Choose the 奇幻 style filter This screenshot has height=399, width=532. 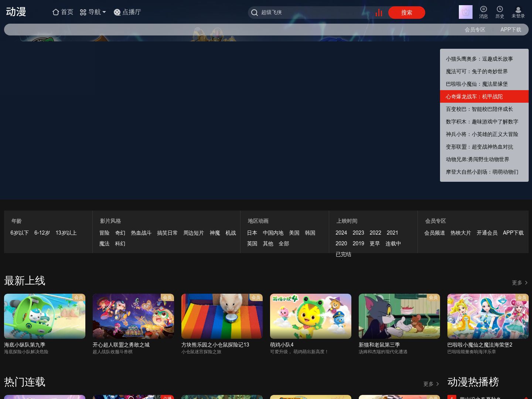coord(120,233)
